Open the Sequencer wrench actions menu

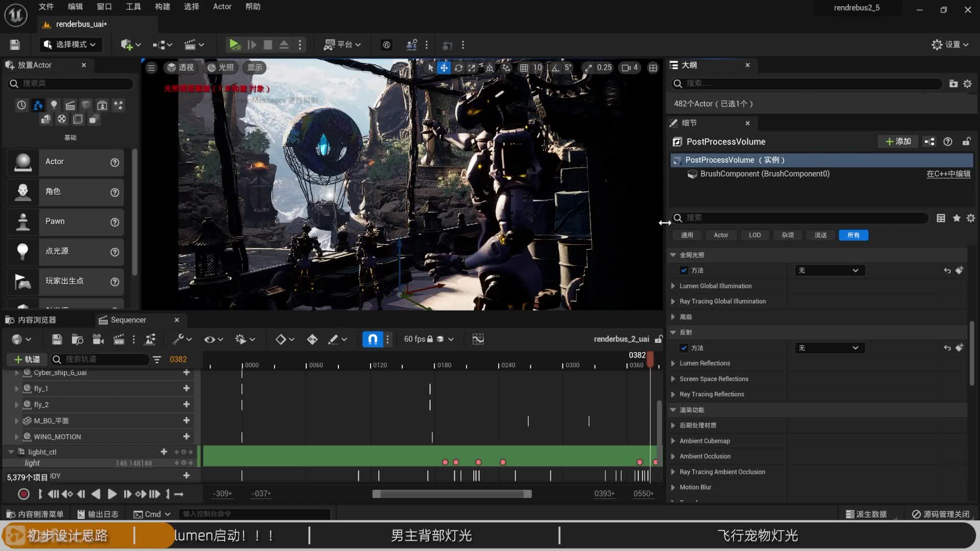(x=182, y=339)
